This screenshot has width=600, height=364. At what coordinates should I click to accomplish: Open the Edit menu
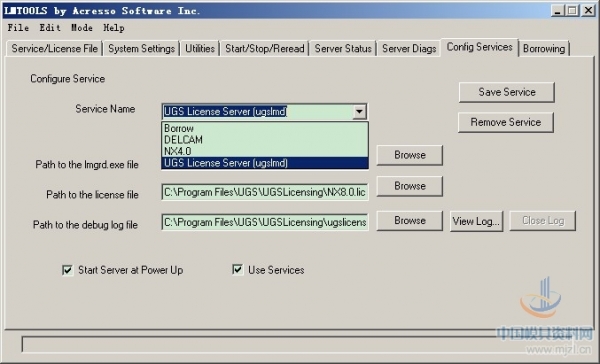click(50, 28)
